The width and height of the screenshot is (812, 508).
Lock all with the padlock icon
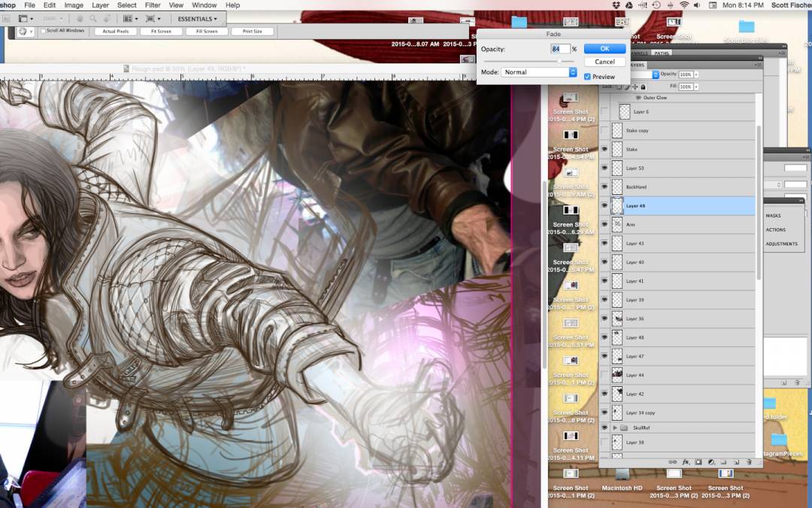pyautogui.click(x=643, y=87)
